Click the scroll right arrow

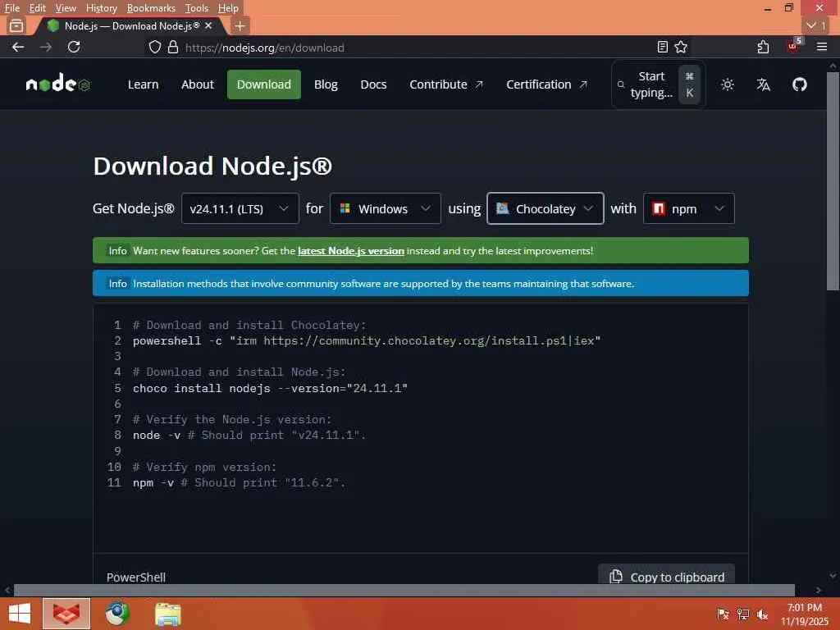[x=818, y=590]
